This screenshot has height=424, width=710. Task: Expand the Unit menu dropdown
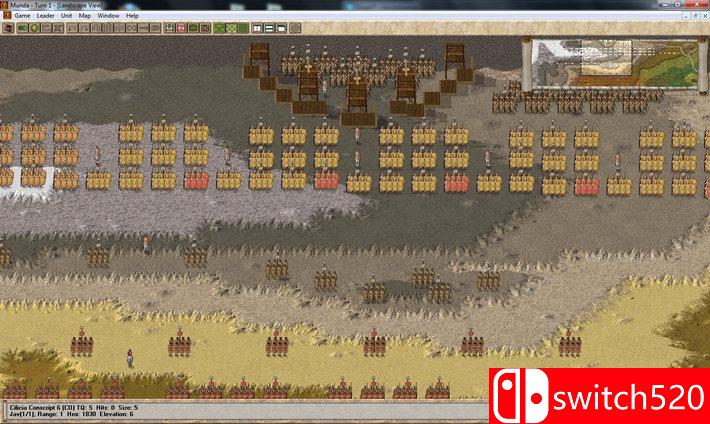coord(67,16)
